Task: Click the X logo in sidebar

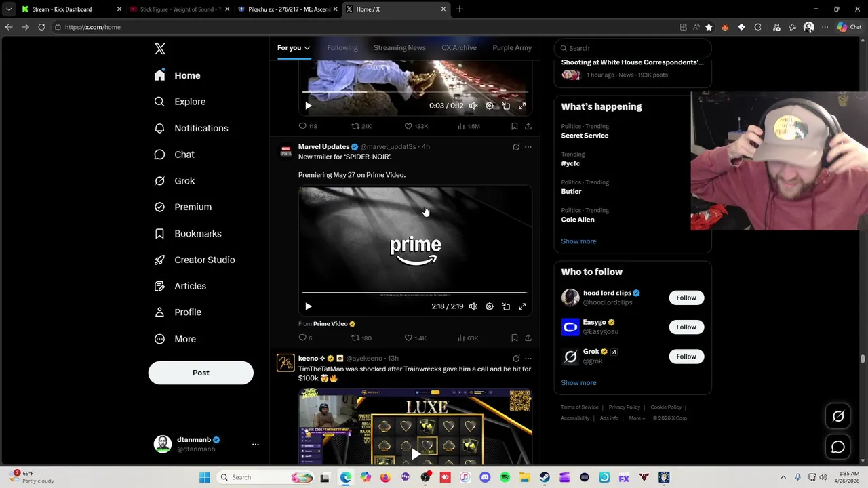Action: point(160,49)
